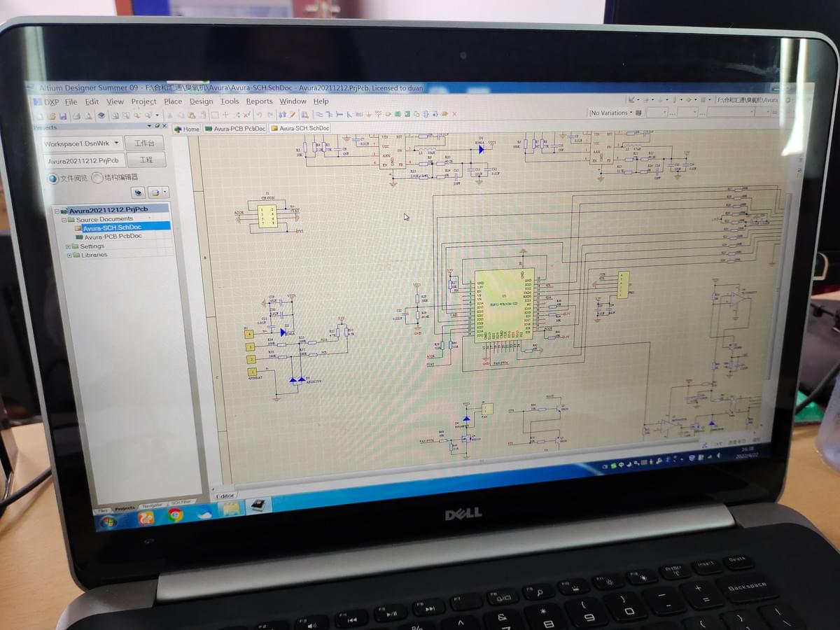
Task: Expand the Settings folder in Projects panel
Action: [68, 246]
